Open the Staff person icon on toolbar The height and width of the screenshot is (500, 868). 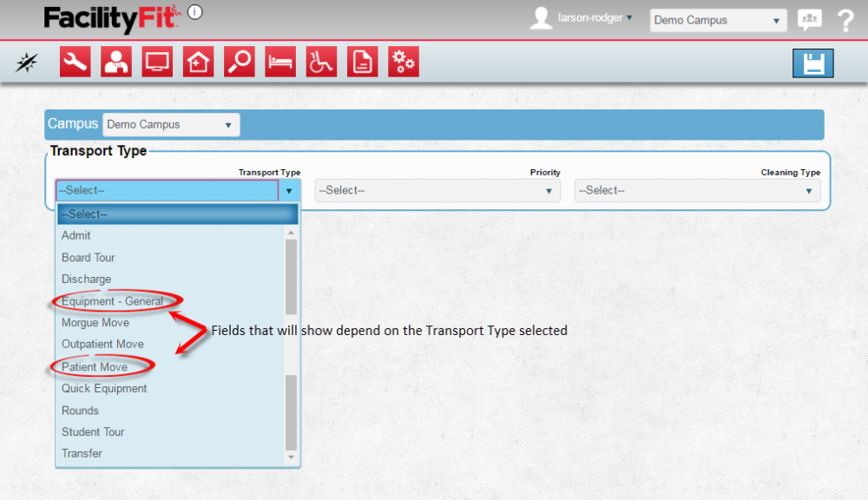pos(115,62)
